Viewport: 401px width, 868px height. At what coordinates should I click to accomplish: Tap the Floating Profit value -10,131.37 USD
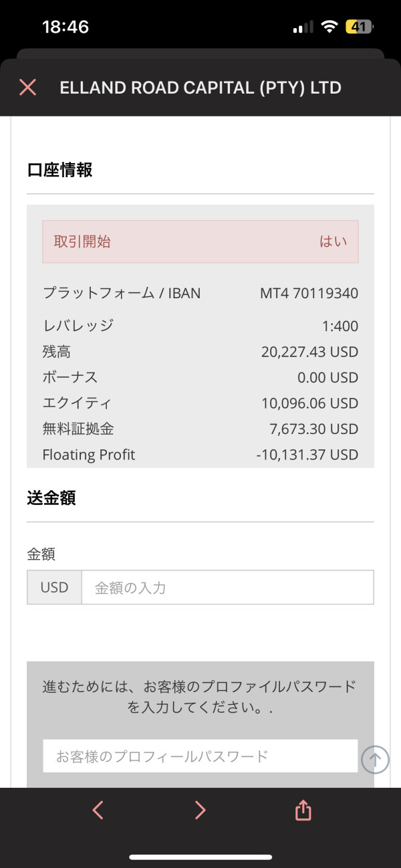coord(307,455)
